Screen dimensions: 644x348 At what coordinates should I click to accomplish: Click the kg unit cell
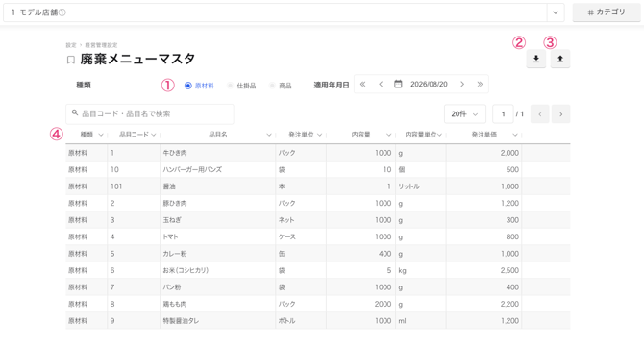pyautogui.click(x=421, y=270)
